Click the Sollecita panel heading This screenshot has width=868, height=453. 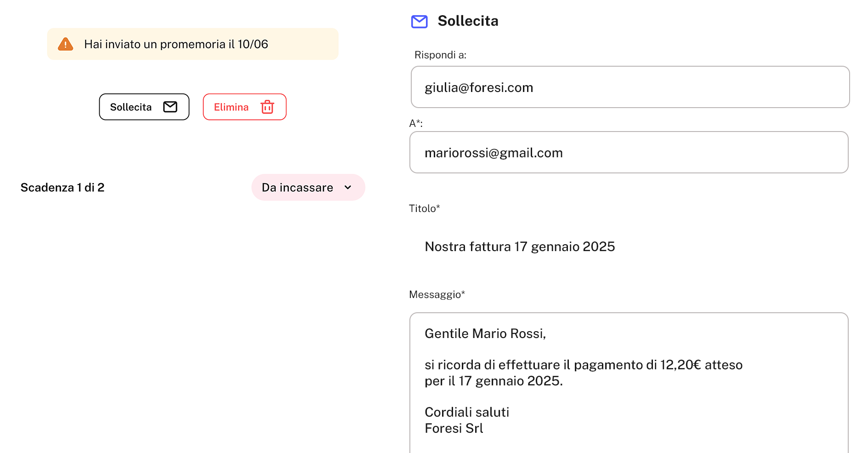click(x=468, y=21)
